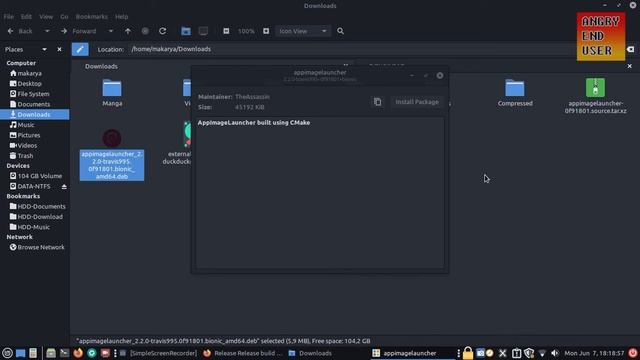Select the Compressed folder
The image size is (640, 360).
pyautogui.click(x=515, y=93)
